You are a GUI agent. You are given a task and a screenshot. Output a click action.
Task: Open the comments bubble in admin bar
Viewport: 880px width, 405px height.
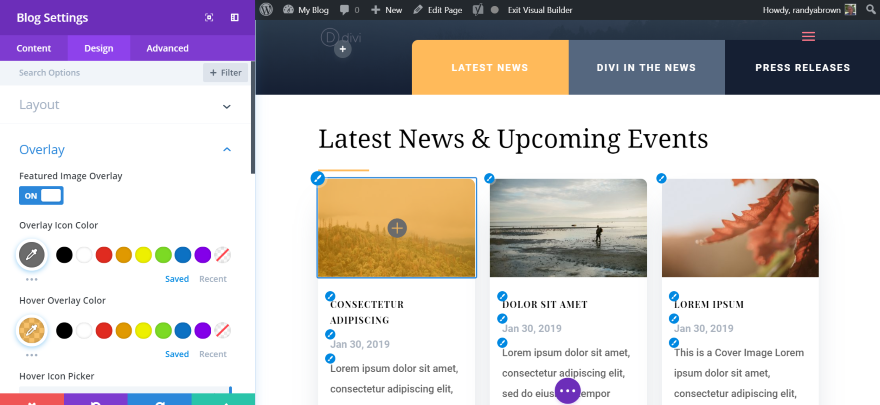[x=349, y=10]
